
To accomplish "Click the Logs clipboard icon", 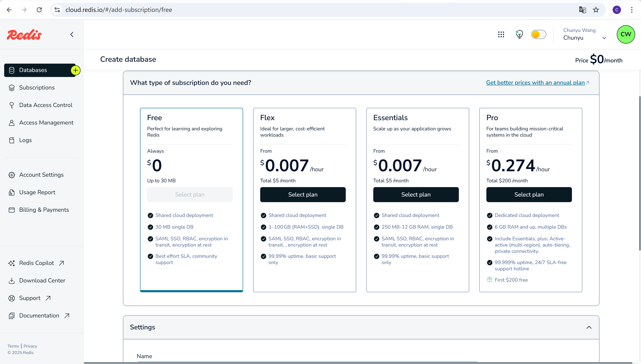I will pos(12,140).
